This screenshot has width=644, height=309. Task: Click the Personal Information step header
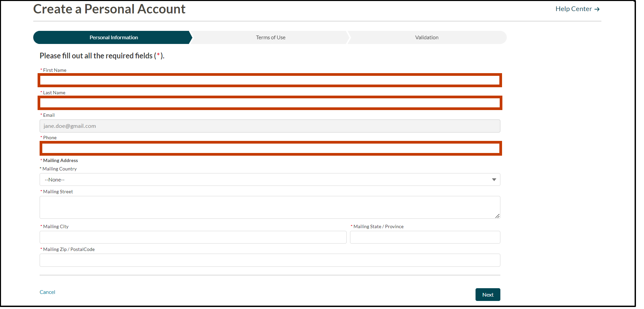click(113, 37)
